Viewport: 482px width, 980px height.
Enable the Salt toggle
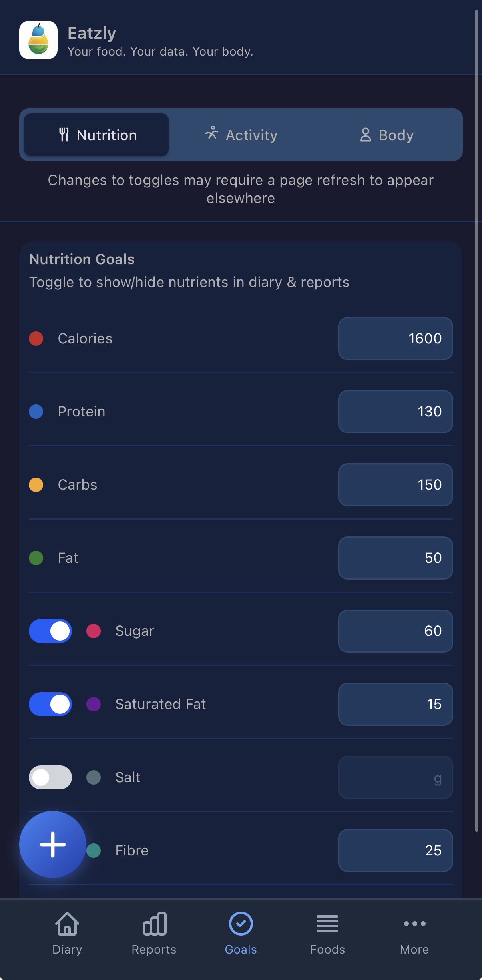coord(50,777)
